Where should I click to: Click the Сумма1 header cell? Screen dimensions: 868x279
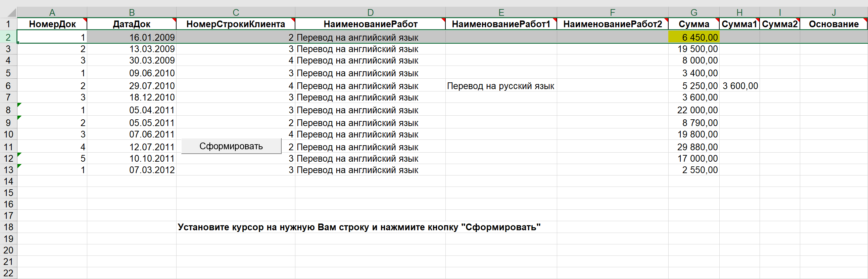(x=740, y=24)
